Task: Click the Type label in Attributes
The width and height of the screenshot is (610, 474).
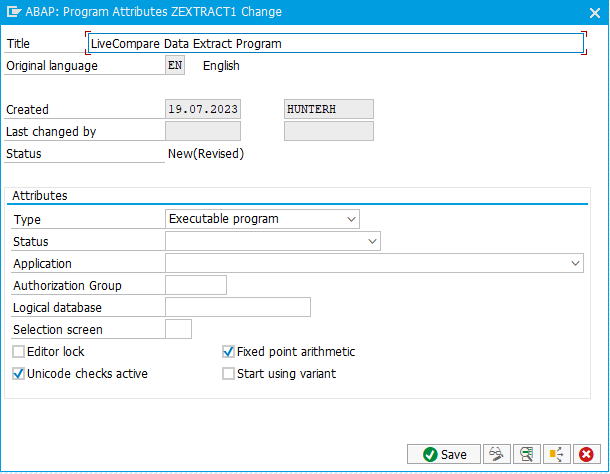Action: click(x=27, y=220)
